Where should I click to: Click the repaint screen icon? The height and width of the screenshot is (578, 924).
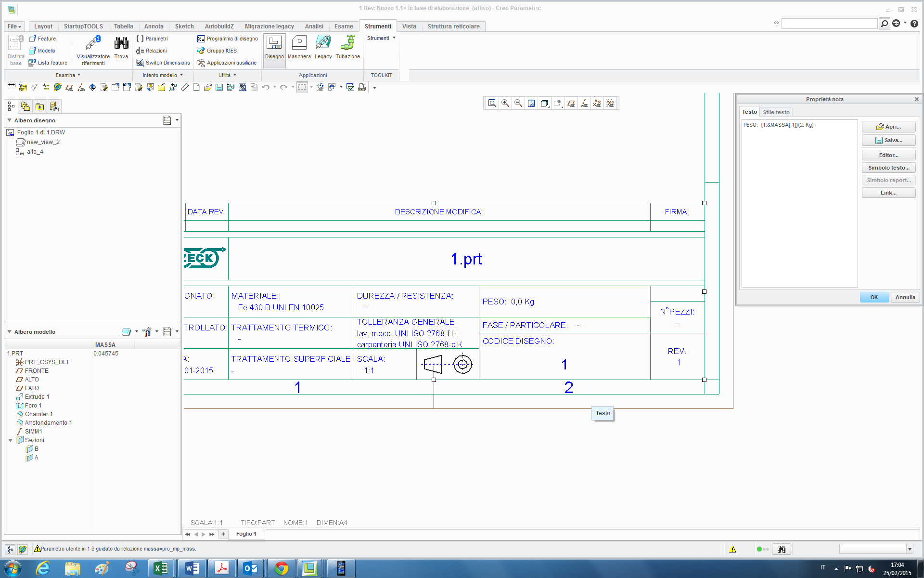(x=531, y=103)
